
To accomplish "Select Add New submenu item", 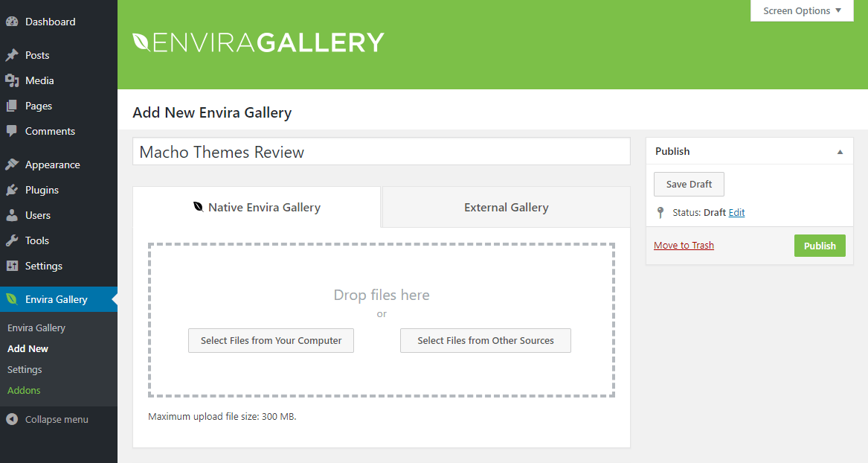I will (28, 348).
